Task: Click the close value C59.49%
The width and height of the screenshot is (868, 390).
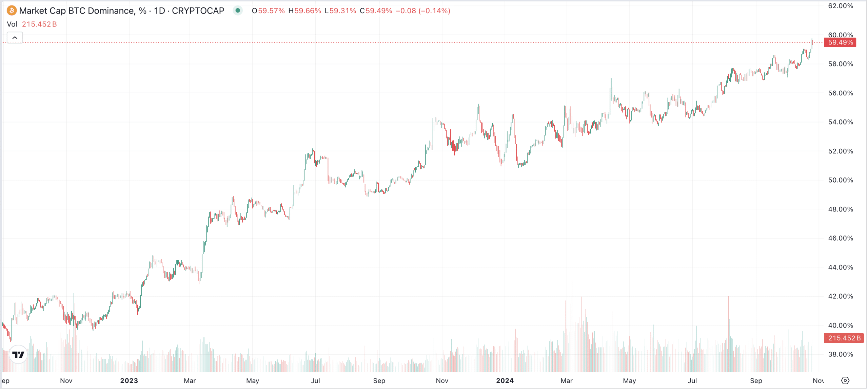Action: pyautogui.click(x=376, y=11)
